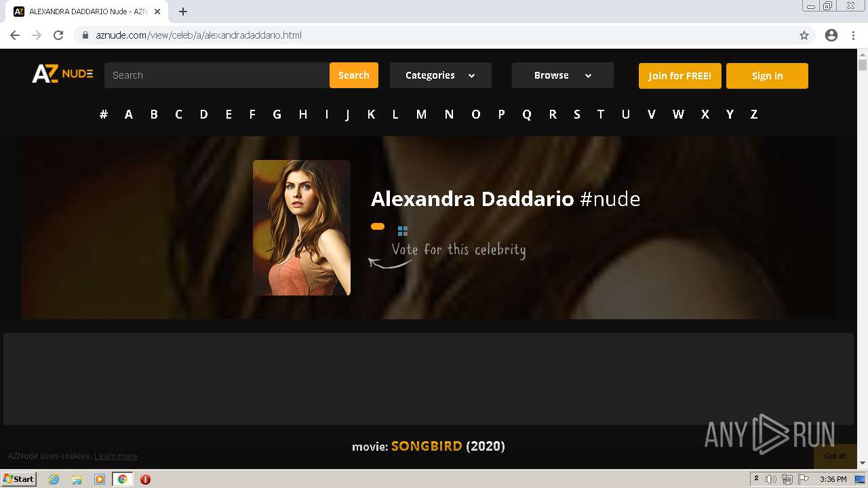Reload the page with the refresh icon

[x=58, y=35]
